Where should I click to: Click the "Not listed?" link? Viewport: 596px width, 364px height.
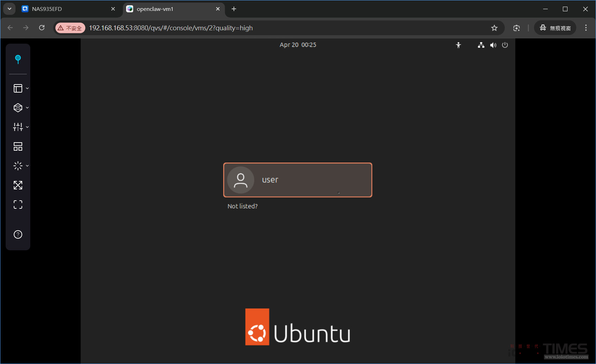point(242,206)
